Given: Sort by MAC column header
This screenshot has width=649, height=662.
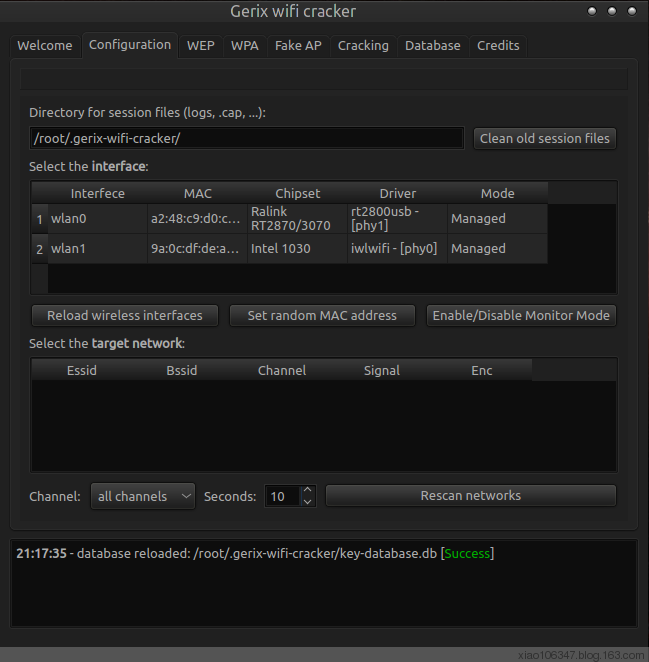Looking at the screenshot, I should click(198, 193).
